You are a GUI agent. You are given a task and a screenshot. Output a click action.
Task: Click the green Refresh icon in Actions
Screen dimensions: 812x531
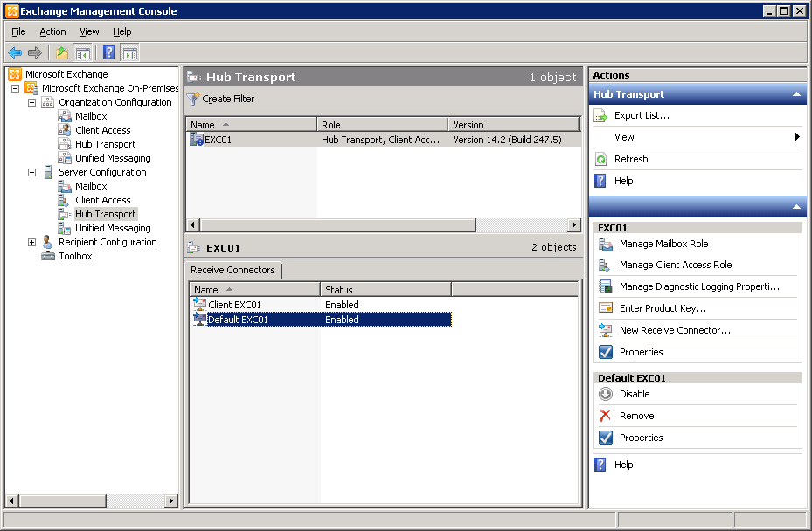[600, 159]
